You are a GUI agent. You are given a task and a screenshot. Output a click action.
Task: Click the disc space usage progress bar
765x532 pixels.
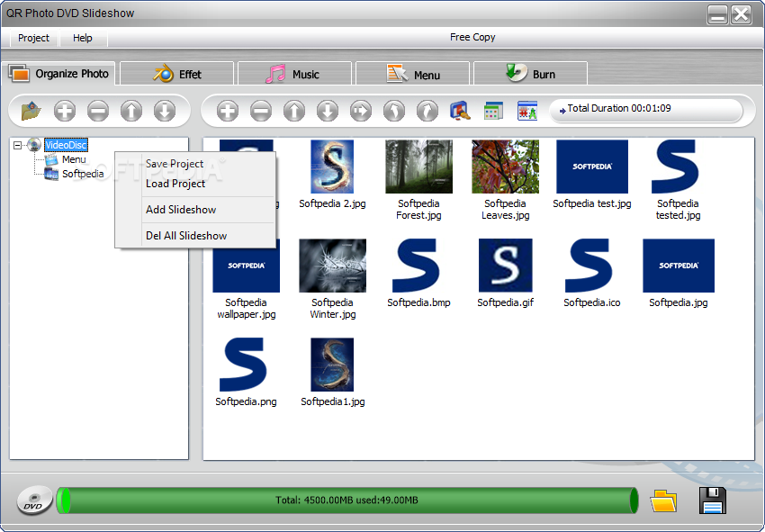[347, 500]
